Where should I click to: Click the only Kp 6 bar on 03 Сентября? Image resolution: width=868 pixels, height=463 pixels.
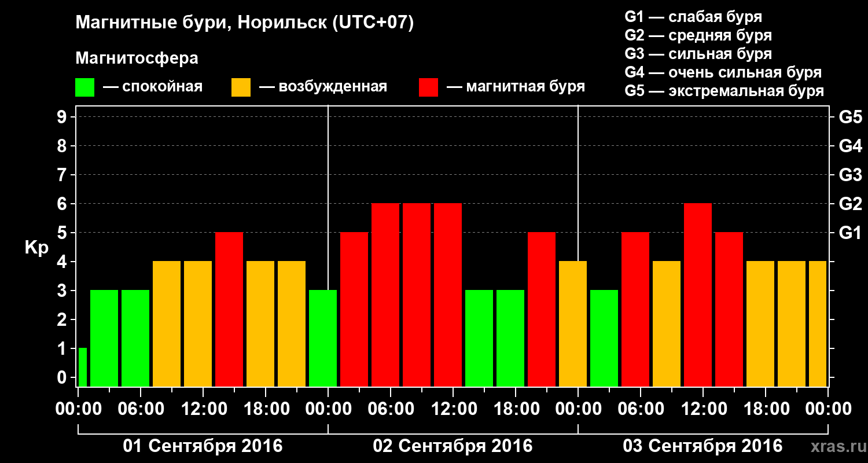click(698, 295)
